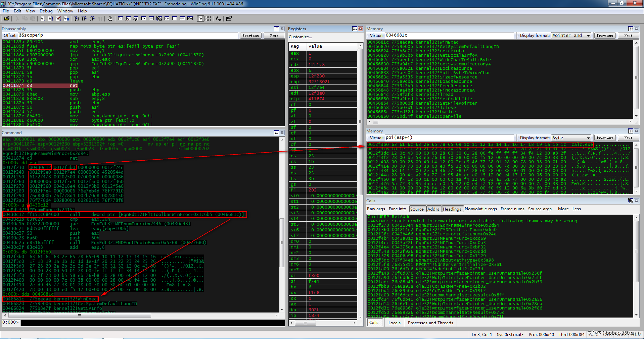Open the Command window via toolbar icon

pos(121,19)
